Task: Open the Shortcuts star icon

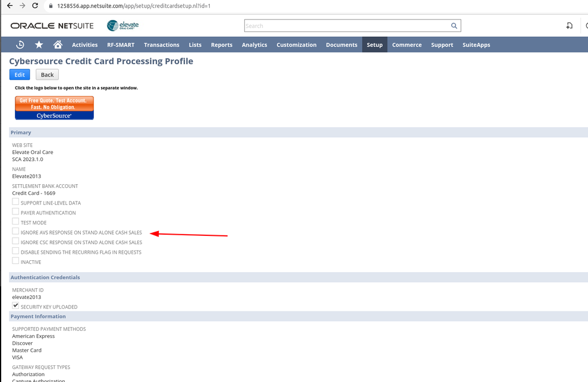Action: 39,45
